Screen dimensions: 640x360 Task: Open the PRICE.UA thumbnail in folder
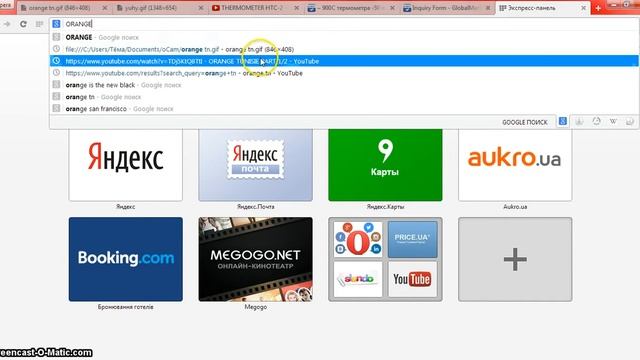point(412,239)
